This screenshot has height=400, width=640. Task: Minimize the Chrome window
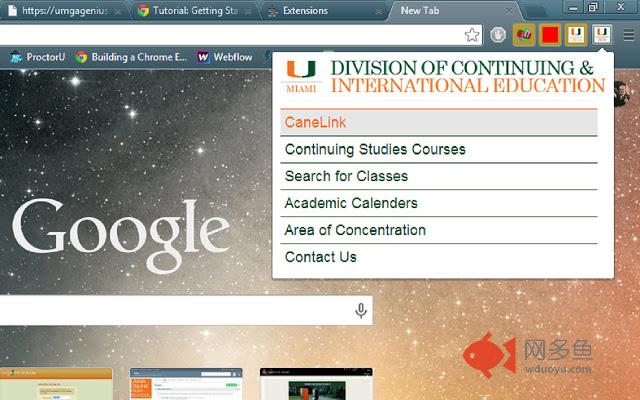point(573,7)
